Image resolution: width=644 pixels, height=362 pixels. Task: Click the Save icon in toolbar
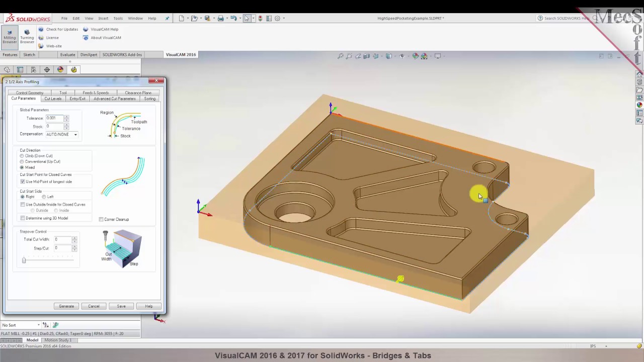click(207, 18)
